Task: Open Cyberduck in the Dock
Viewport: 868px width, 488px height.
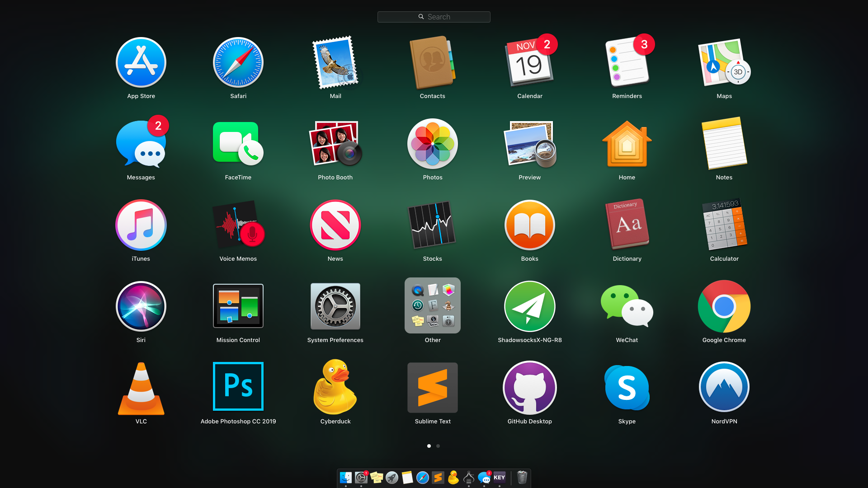Action: (453, 478)
